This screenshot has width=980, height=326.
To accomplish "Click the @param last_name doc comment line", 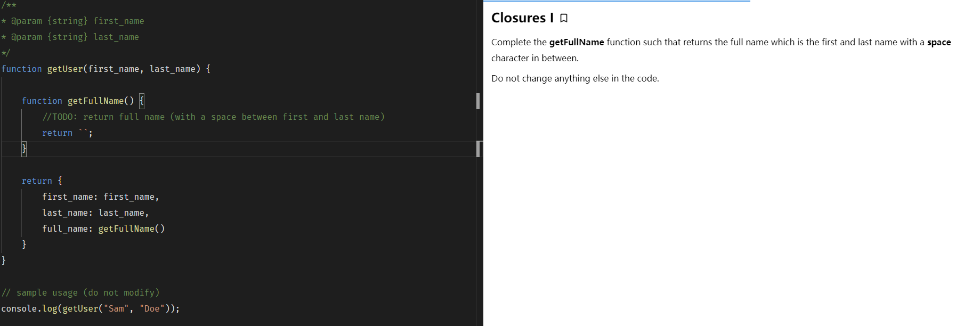I will pos(75,37).
